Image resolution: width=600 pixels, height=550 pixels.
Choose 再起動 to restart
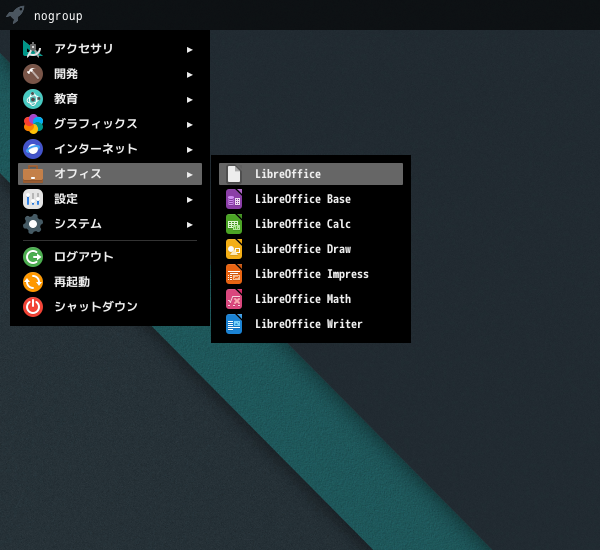(x=110, y=282)
